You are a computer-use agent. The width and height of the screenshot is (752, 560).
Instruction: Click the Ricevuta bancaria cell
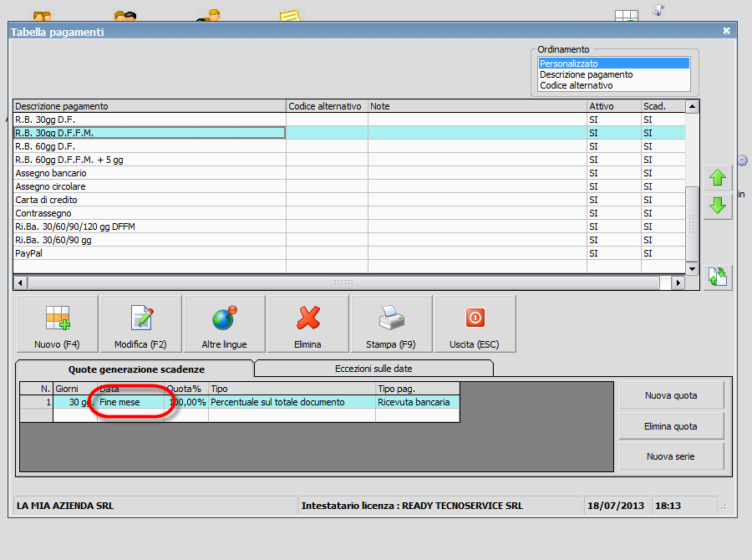point(417,402)
